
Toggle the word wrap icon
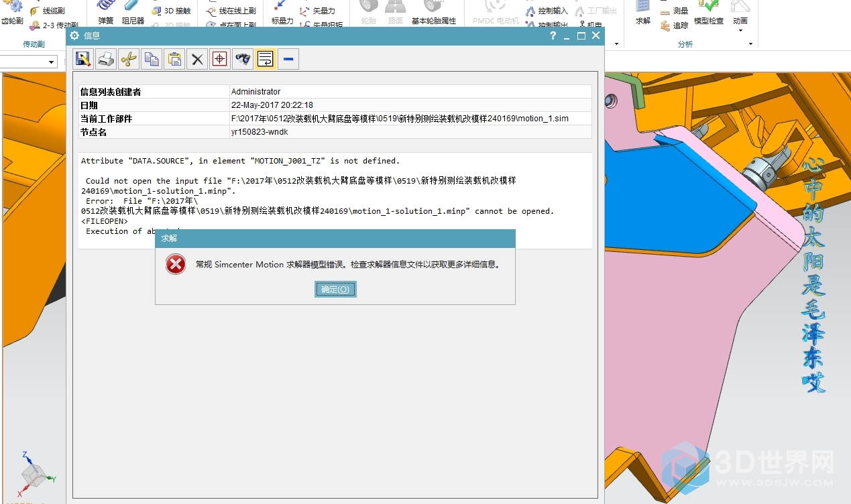(266, 60)
